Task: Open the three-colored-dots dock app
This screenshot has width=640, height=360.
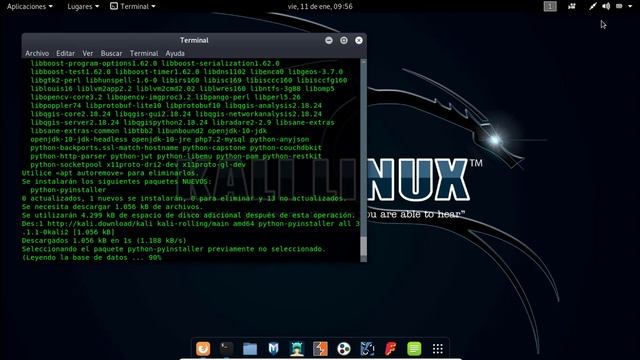Action: pos(344,349)
